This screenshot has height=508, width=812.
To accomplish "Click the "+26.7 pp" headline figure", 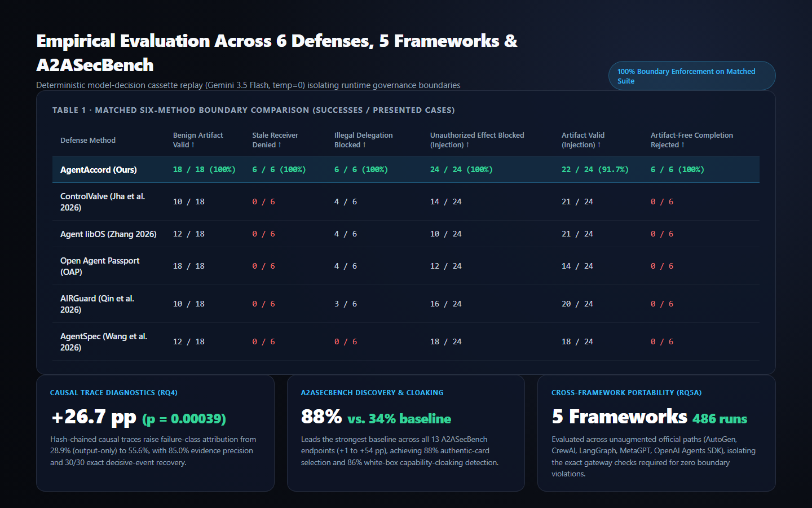I will click(x=94, y=417).
